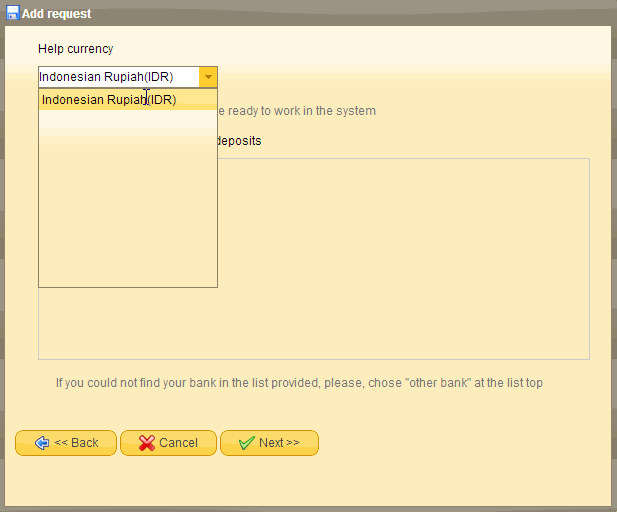
Task: Collapse the Help currency dropdown arrow
Action: pos(208,77)
